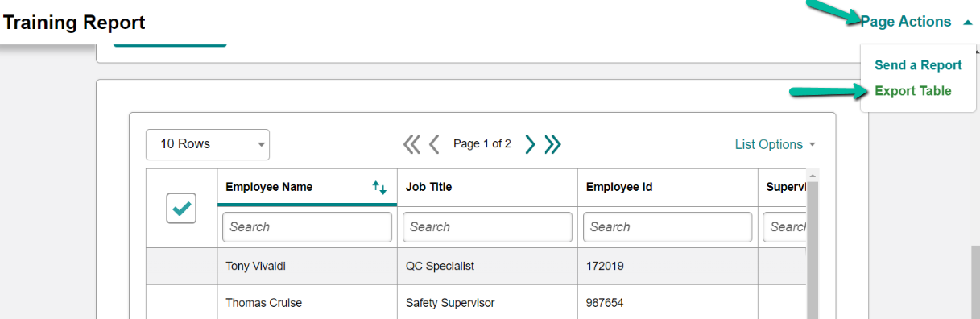Image resolution: width=980 pixels, height=319 pixels.
Task: Select employee id 987654
Action: click(x=668, y=303)
